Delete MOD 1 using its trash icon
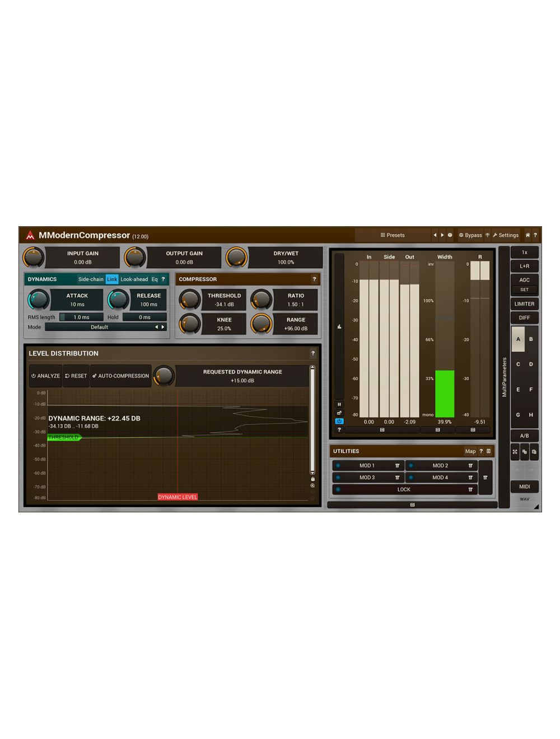Image resolution: width=560 pixels, height=739 pixels. pos(397,465)
